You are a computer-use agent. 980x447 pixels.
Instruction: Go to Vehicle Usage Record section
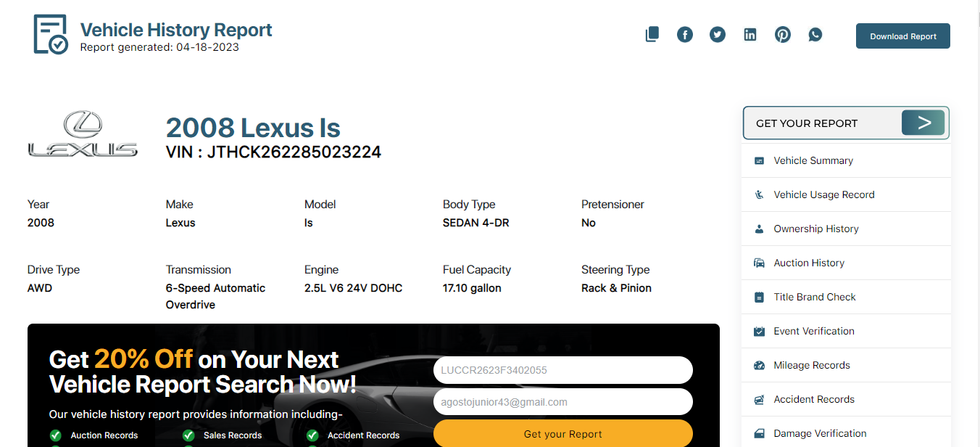coord(846,194)
